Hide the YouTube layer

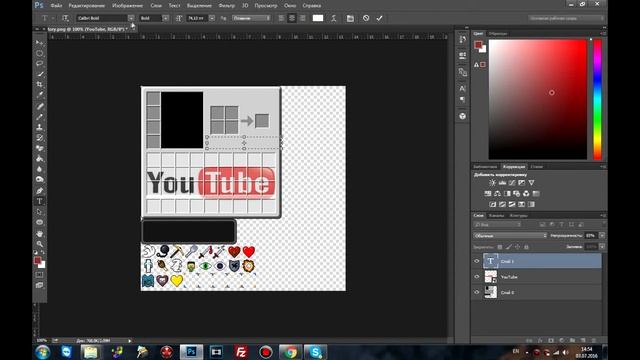point(476,277)
